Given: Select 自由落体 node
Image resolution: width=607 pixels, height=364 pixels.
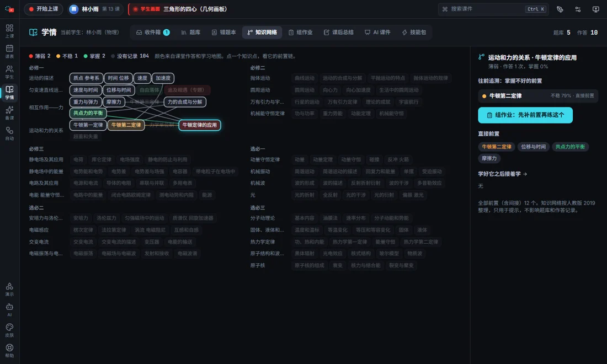Looking at the screenshot, I should (x=150, y=90).
